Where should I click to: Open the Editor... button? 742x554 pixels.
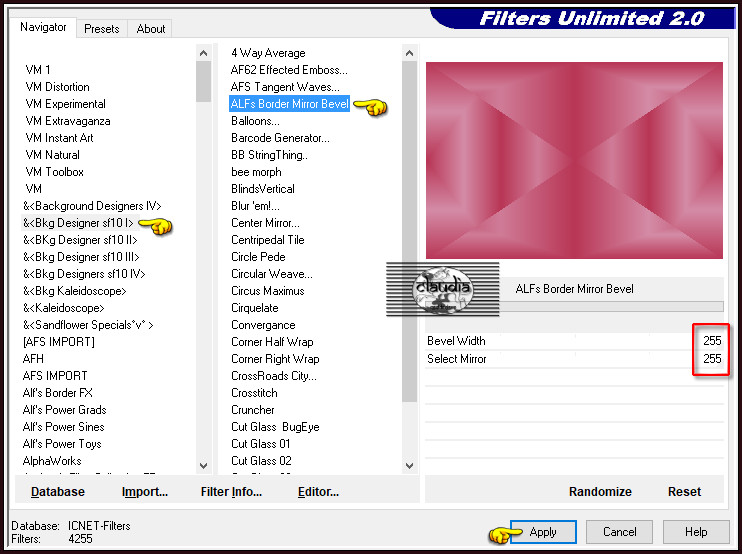click(x=318, y=492)
